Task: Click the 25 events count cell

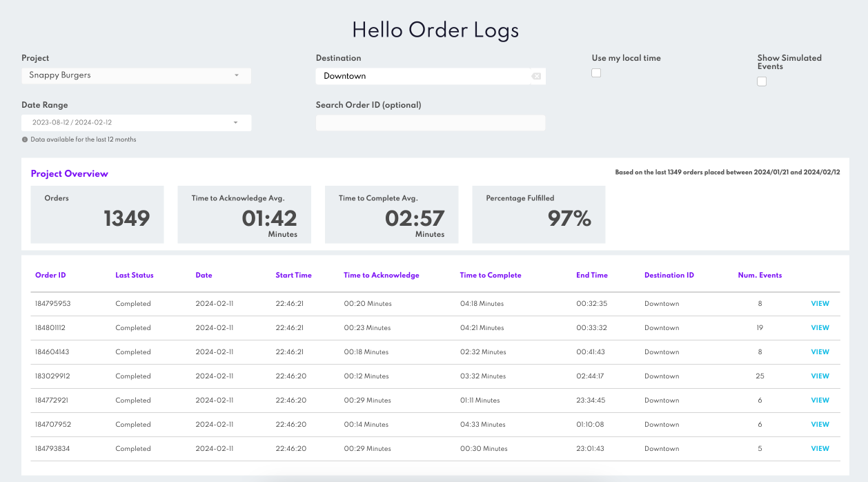Action: [760, 376]
